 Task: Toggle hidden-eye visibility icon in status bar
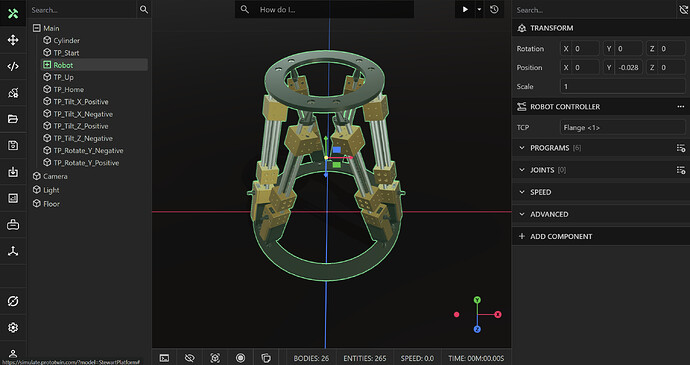click(190, 358)
